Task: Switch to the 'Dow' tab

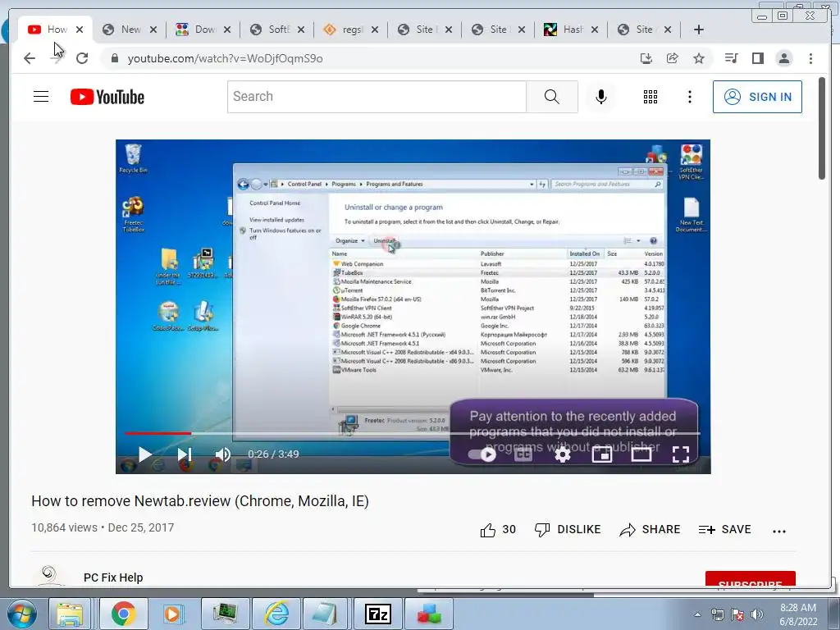Action: (204, 30)
